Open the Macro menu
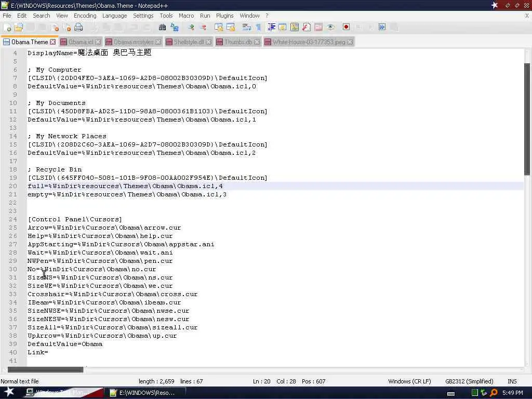Screen dimensions: 532x399 [x=187, y=16]
